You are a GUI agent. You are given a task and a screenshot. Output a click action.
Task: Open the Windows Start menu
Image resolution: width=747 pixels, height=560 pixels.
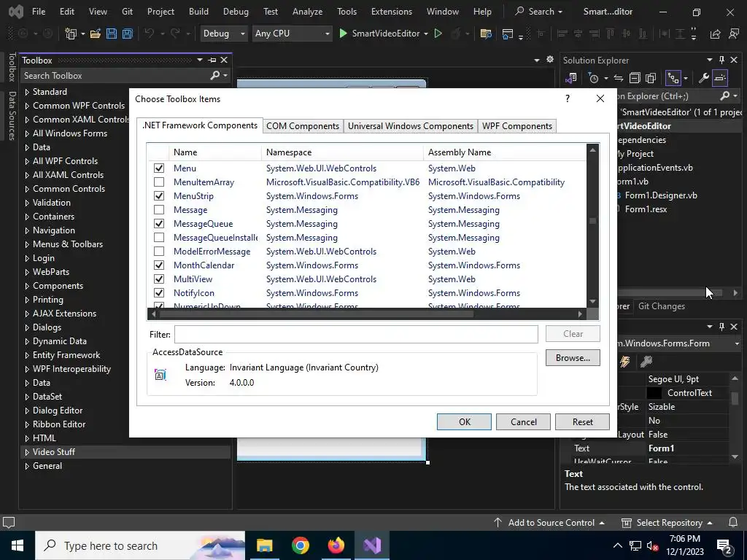(x=18, y=545)
